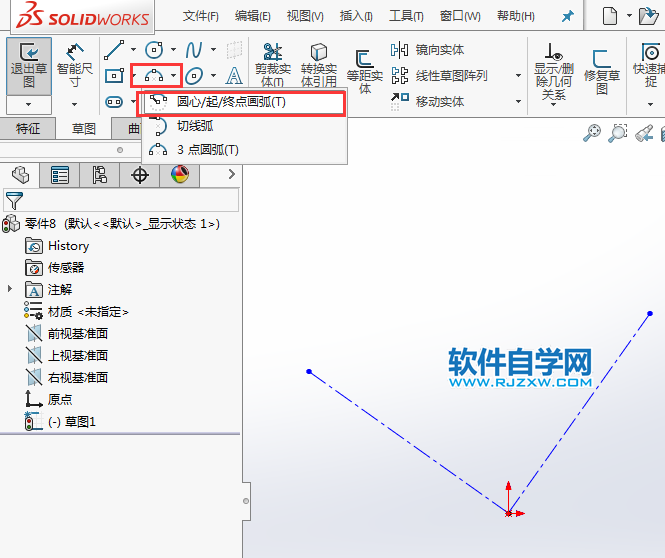Image resolution: width=665 pixels, height=558 pixels.
Task: Select the Ellipse sketch tool
Action: click(194, 76)
